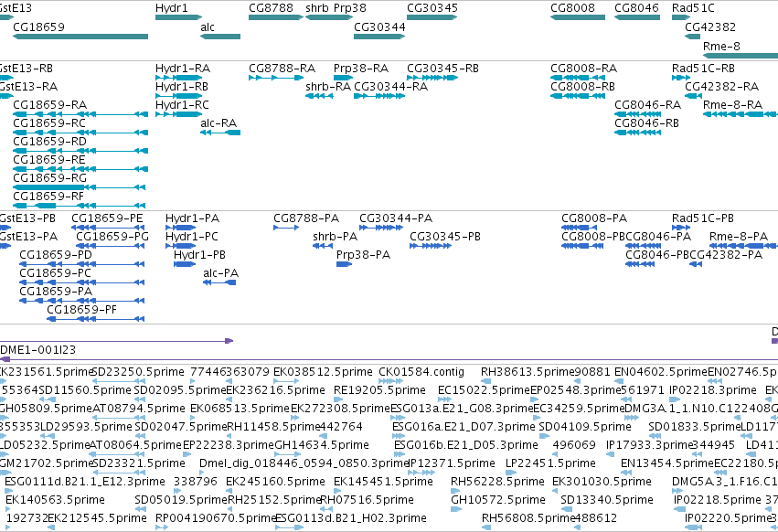The width and height of the screenshot is (778, 532).
Task: Select the alc-RA transcript label
Action: click(218, 123)
